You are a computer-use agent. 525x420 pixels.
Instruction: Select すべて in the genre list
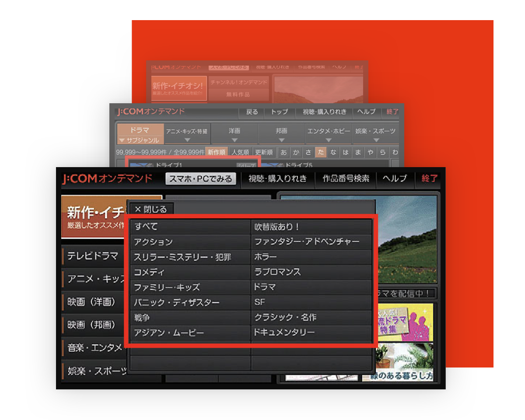click(190, 227)
